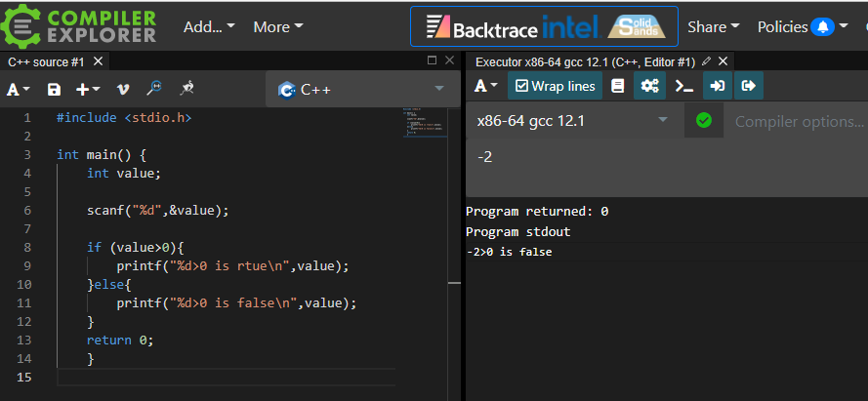Click the Quick-bench runner icon
The image size is (868, 401).
pos(187,88)
